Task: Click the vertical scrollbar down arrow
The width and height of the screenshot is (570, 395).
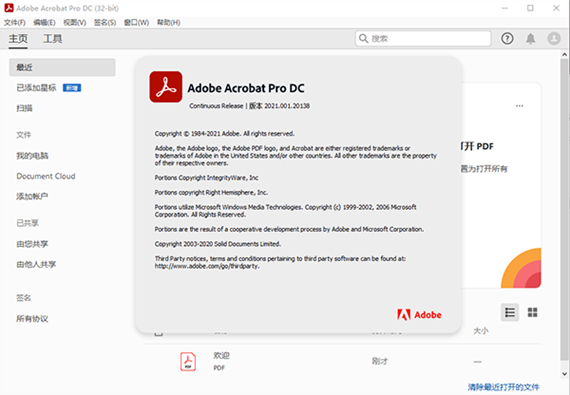Action: coord(564,374)
